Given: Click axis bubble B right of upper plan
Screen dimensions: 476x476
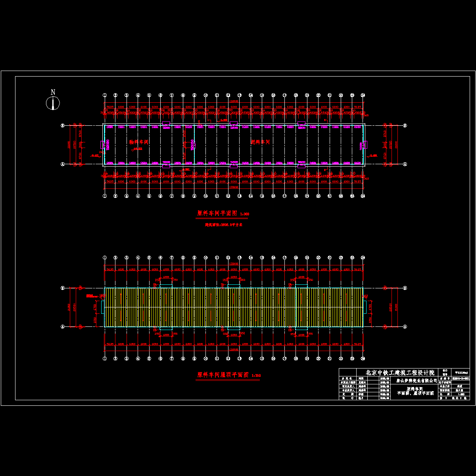Looking at the screenshot, I should [x=405, y=126].
